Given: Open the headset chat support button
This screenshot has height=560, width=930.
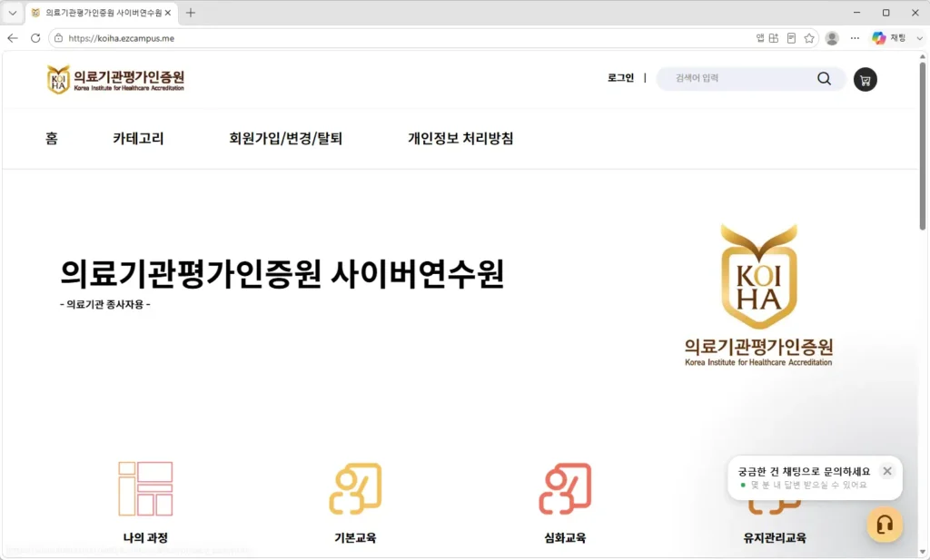Looking at the screenshot, I should 885,525.
